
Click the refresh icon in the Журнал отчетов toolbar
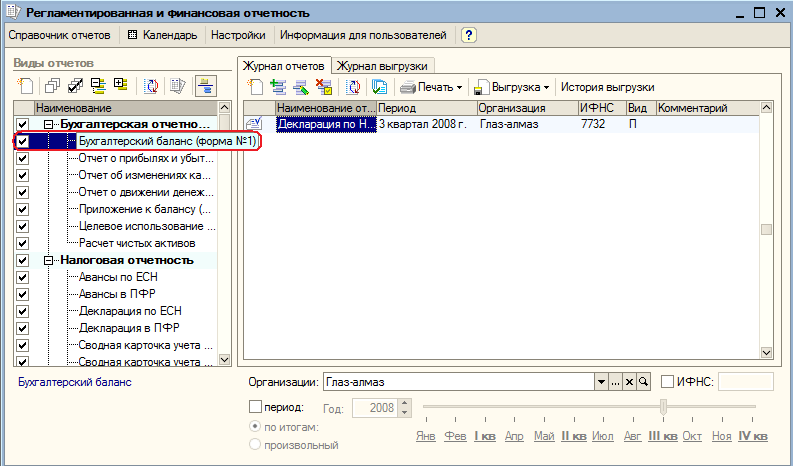(x=353, y=87)
